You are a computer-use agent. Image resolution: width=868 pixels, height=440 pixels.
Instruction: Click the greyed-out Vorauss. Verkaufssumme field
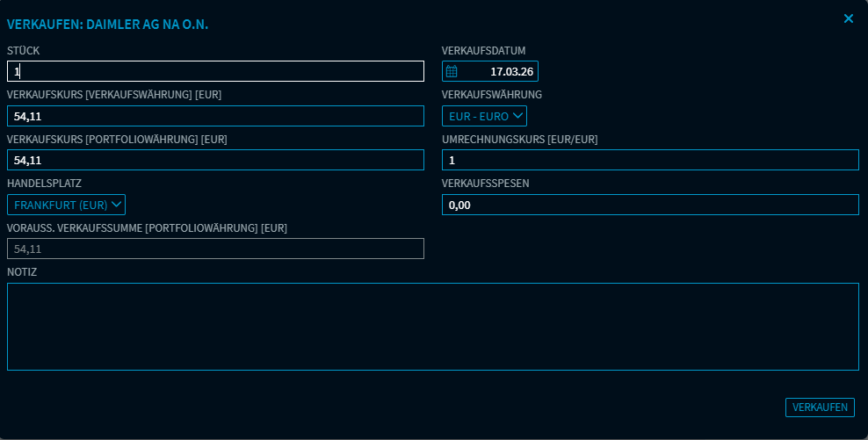coord(215,249)
